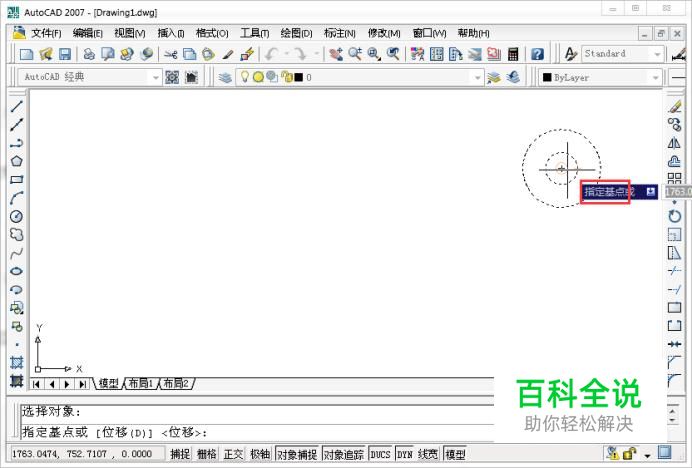
Task: Click the Erase tool in Modify toolbar
Action: [x=674, y=106]
